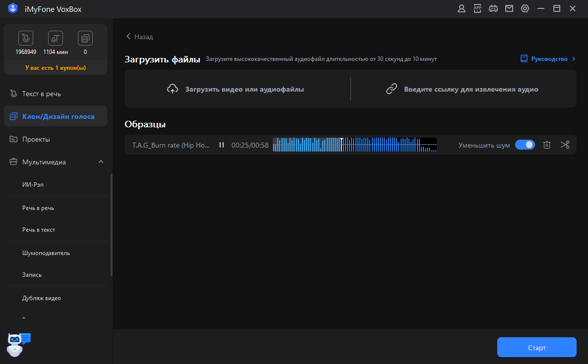Collapse the Мультимедиа section chevron
The width and height of the screenshot is (588, 364).
tap(101, 162)
